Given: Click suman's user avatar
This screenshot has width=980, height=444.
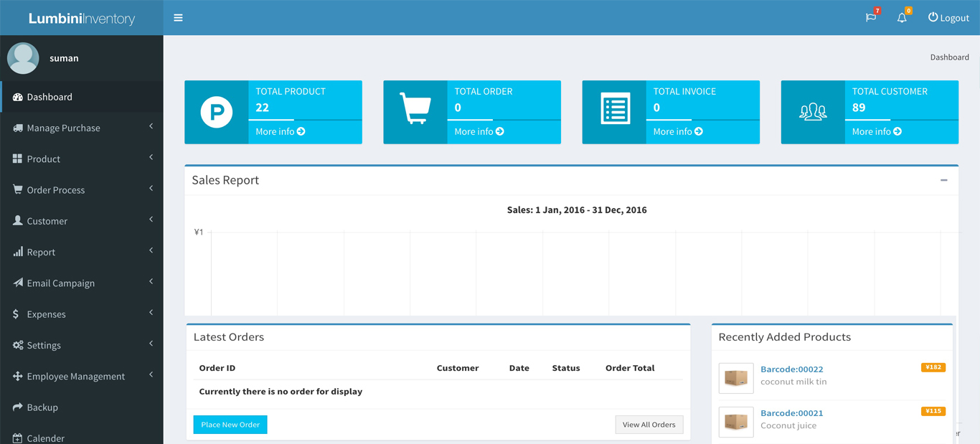Looking at the screenshot, I should coord(23,58).
